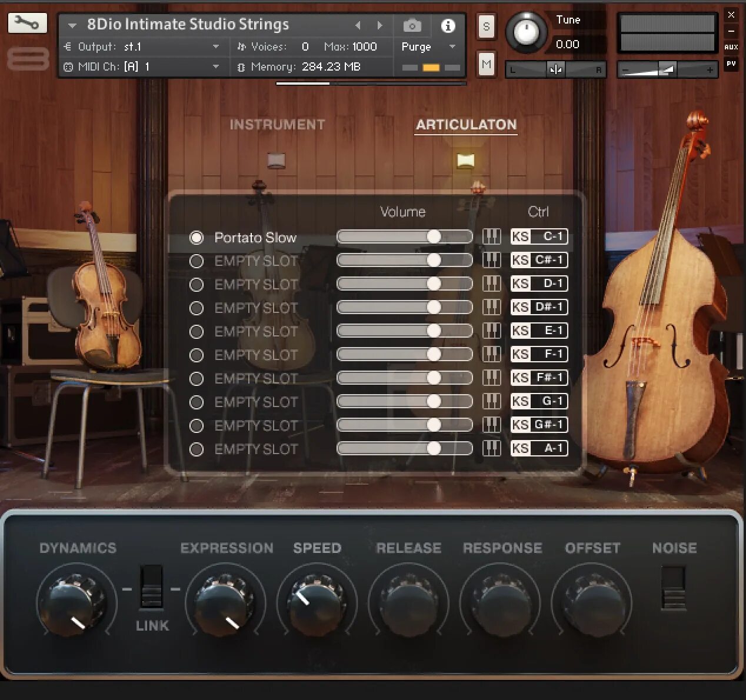Open the KS C-1 control selector
This screenshot has height=700, width=746.
coord(539,236)
